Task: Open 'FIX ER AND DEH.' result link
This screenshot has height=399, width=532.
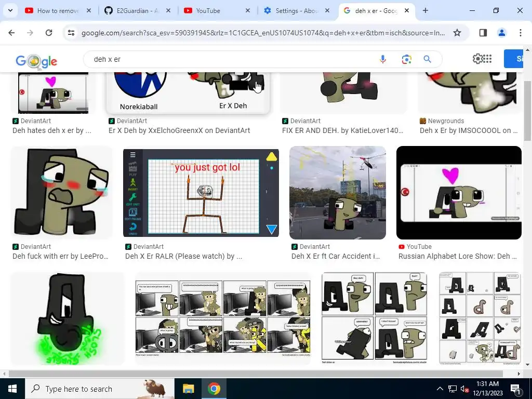Action: [342, 130]
